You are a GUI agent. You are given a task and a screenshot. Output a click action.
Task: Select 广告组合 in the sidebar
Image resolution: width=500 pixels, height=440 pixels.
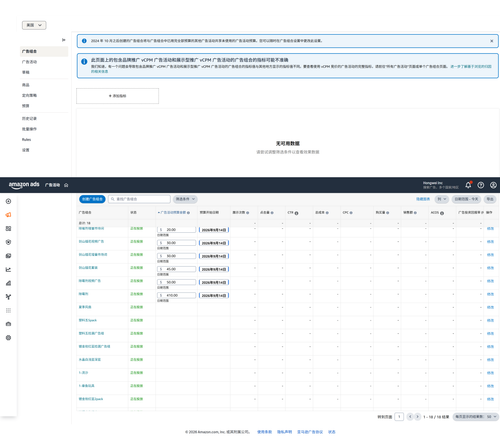tap(44, 51)
